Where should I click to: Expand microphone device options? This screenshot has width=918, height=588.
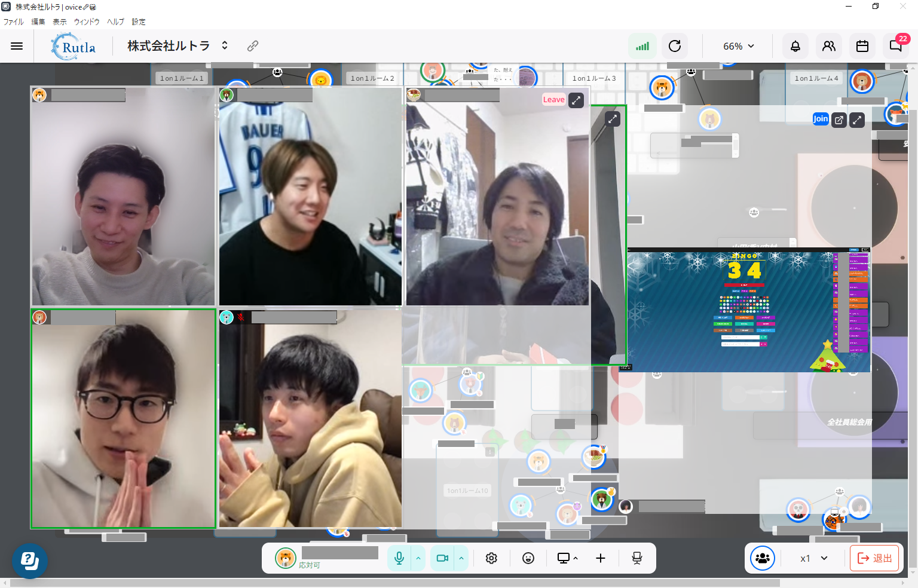coord(418,558)
